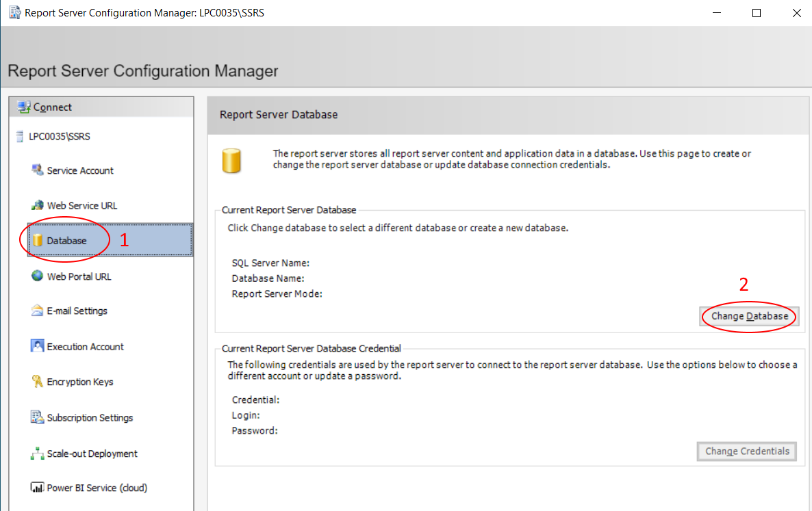
Task: Click the Service Account icon in sidebar
Action: pos(37,170)
